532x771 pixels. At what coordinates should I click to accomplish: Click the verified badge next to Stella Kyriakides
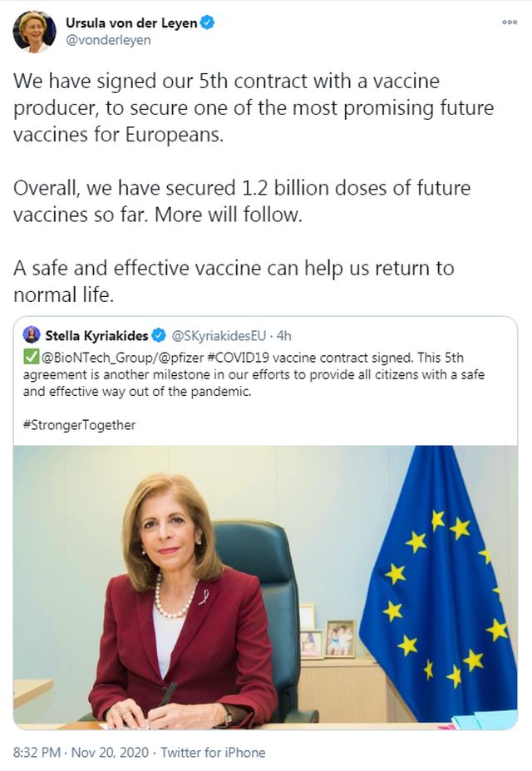[x=160, y=336]
